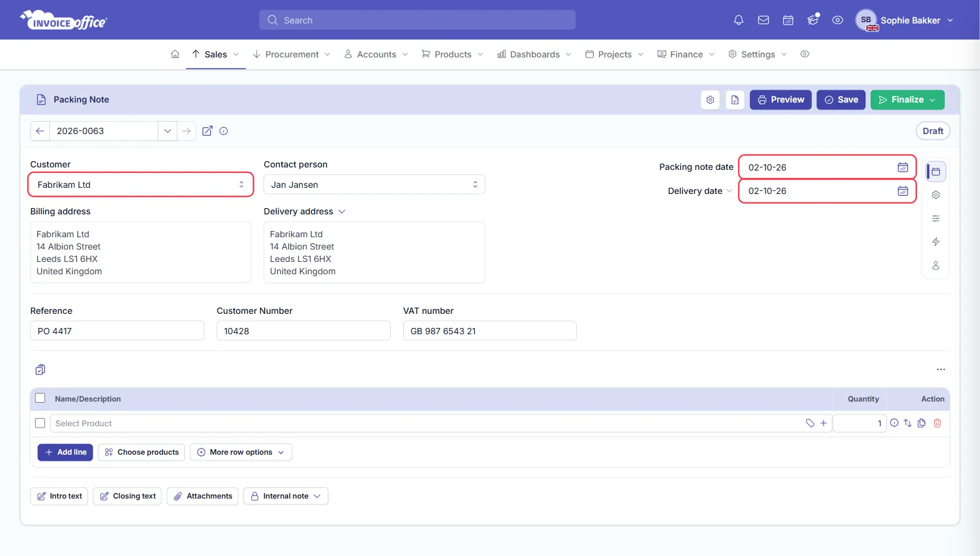Click the document template icon beside Preview

(x=735, y=100)
